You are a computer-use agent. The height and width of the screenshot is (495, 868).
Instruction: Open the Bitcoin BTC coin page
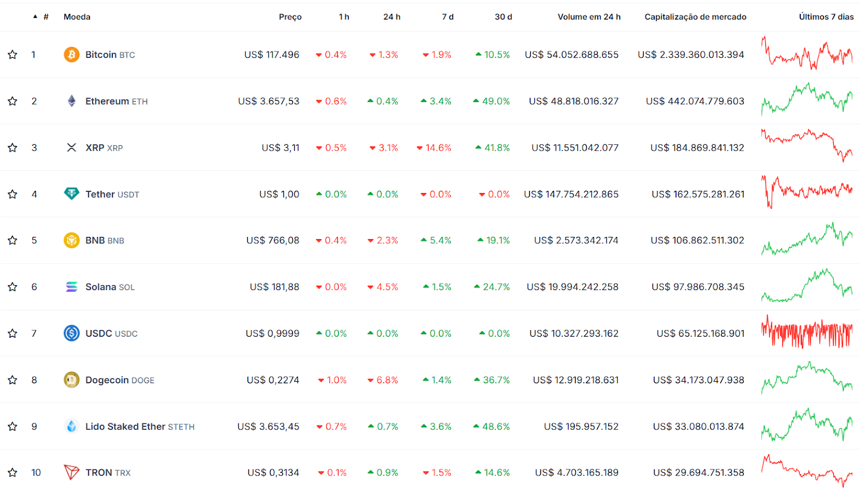(110, 55)
